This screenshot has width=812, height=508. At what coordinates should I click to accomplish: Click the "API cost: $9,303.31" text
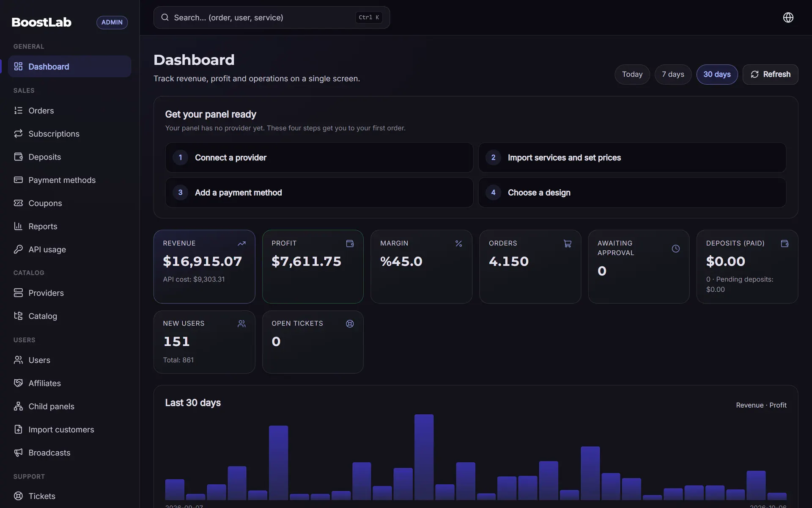[194, 279]
